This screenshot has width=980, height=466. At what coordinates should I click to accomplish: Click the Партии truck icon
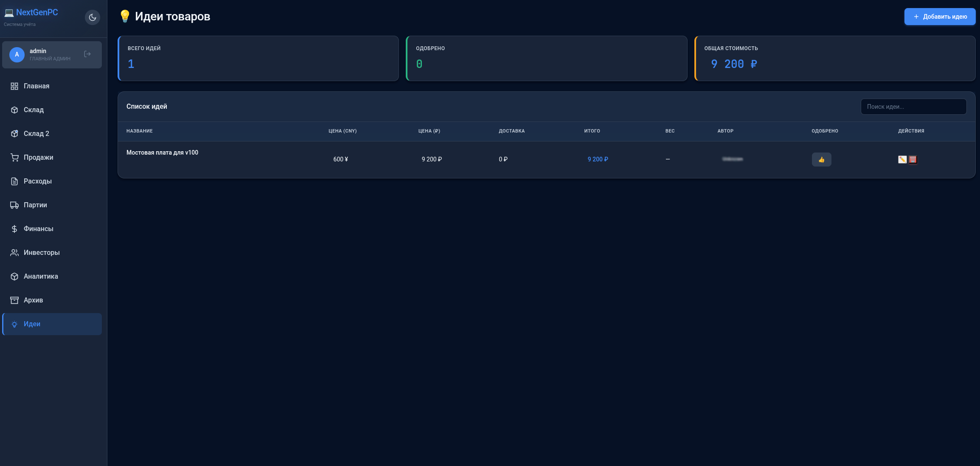14,205
